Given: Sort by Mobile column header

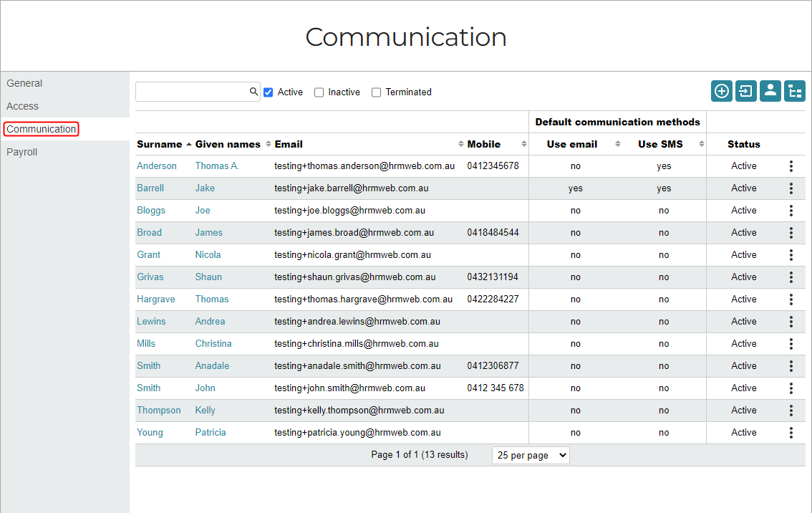Looking at the screenshot, I should coord(483,144).
